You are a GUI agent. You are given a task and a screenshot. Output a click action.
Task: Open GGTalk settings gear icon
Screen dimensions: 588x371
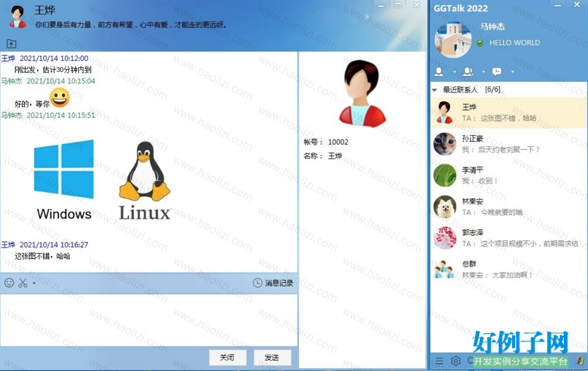click(x=456, y=361)
